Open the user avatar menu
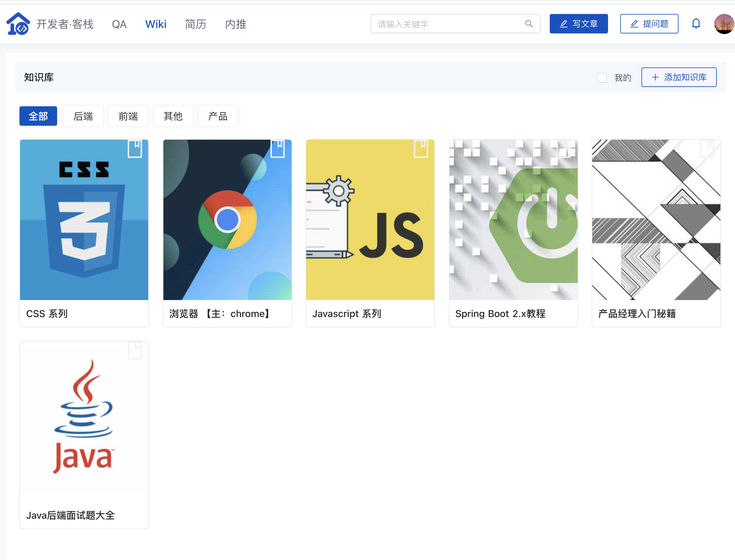 [724, 24]
